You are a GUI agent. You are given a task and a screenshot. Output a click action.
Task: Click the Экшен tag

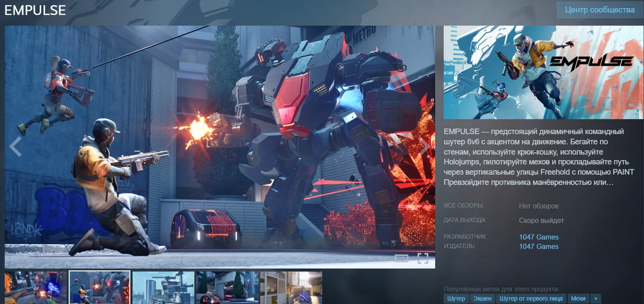coord(483,298)
